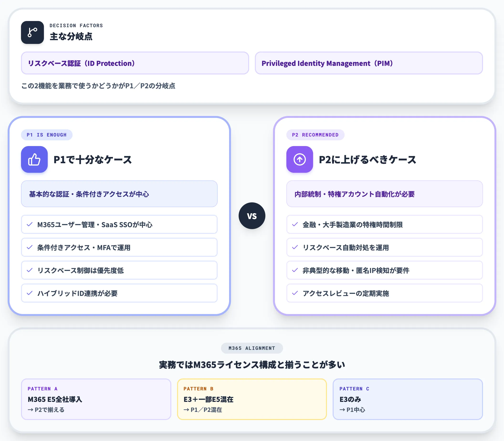Click the text 非典型的な移動・匿名IP検知が要件
This screenshot has height=441, width=504.
tap(356, 270)
